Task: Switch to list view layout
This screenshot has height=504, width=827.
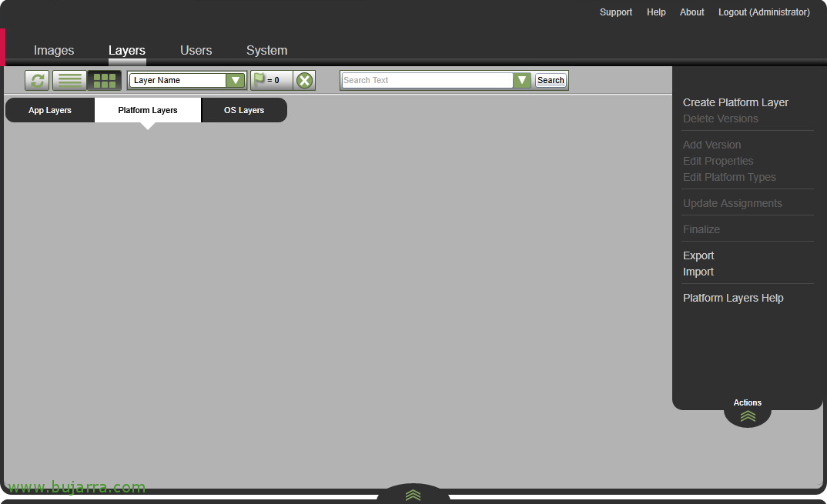Action: (70, 80)
